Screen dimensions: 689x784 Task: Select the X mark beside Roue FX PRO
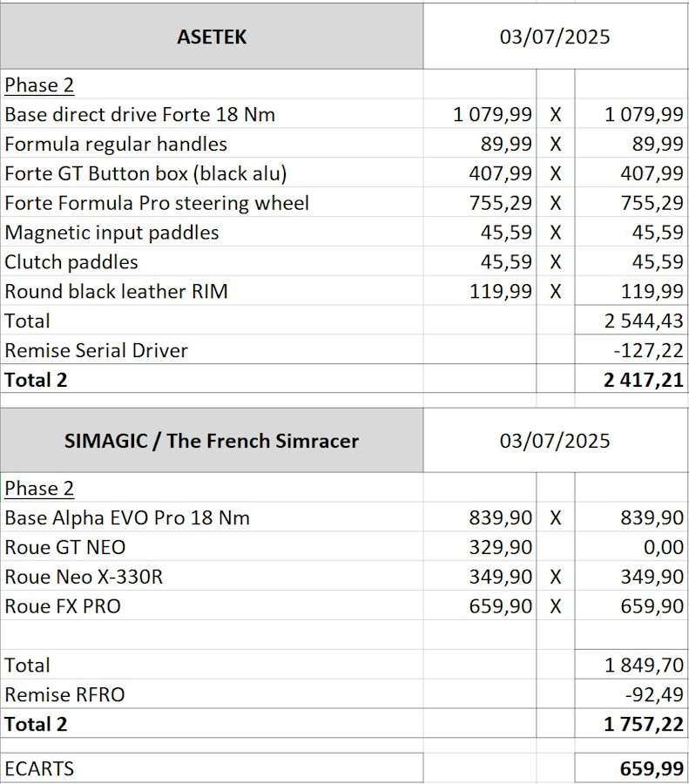coord(555,606)
